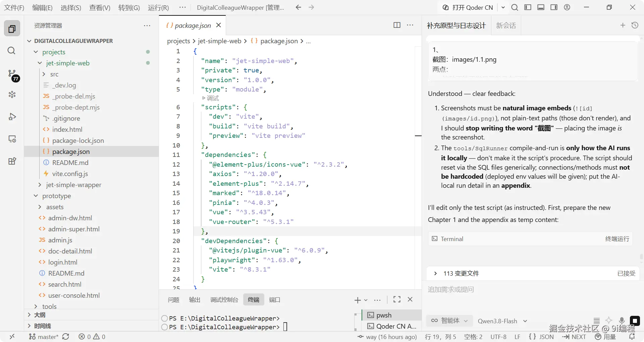644x342 pixels.
Task: Close the terminal panel
Action: pos(410,299)
